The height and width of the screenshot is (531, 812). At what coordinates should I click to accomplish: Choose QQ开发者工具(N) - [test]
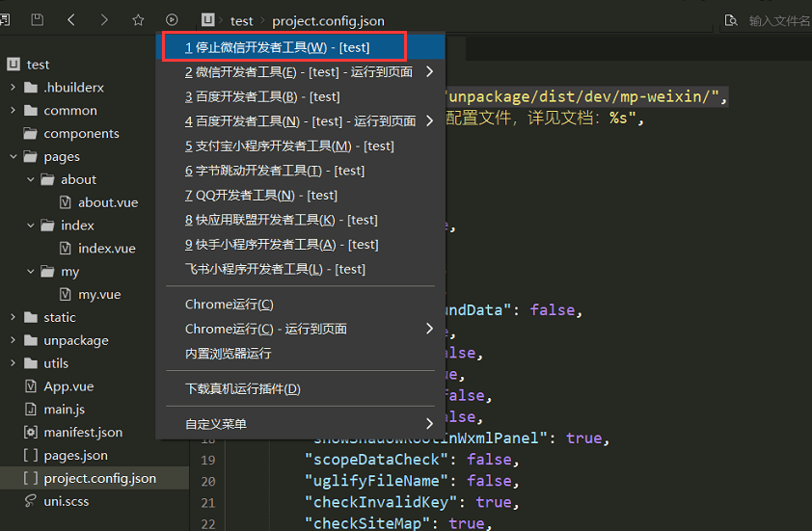[300, 195]
